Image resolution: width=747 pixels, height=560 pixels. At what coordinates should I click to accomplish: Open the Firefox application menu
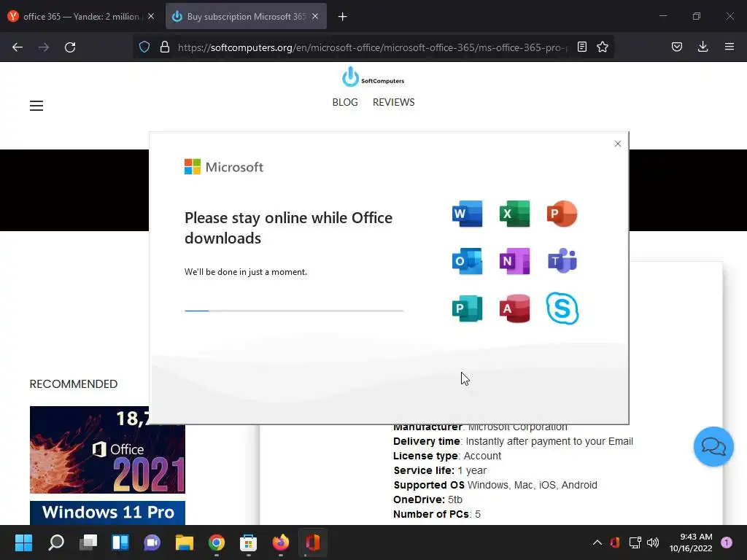(729, 47)
